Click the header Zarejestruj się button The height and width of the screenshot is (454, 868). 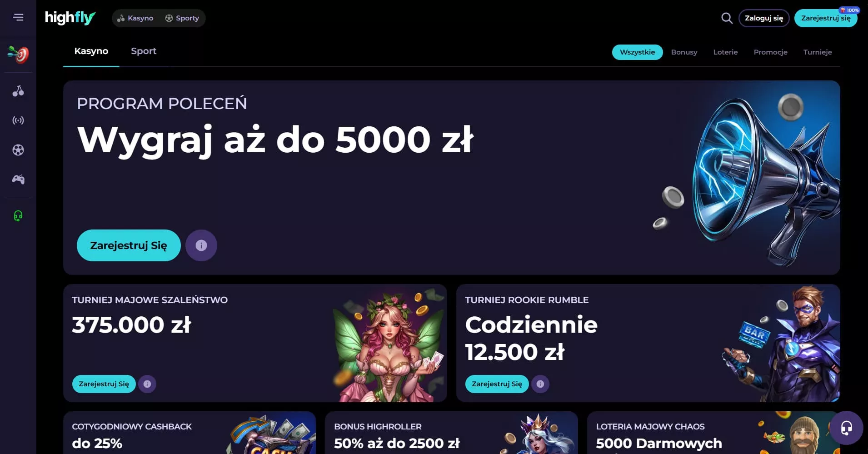click(826, 18)
